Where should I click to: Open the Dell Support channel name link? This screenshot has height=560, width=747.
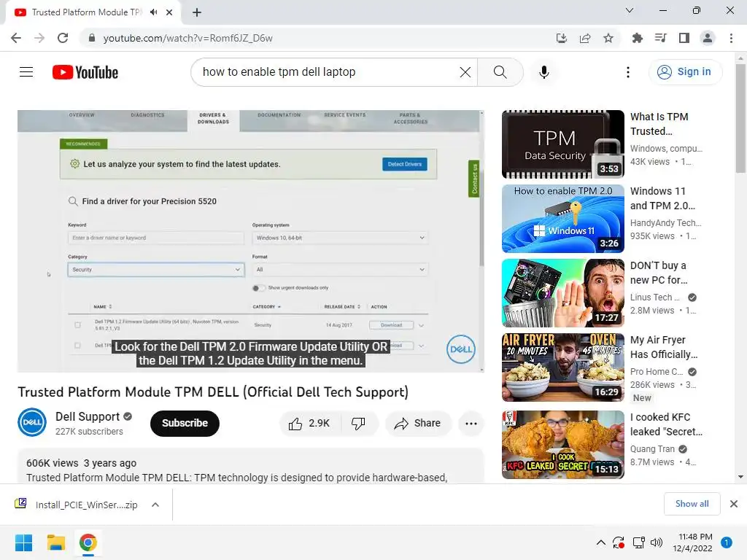tap(88, 416)
